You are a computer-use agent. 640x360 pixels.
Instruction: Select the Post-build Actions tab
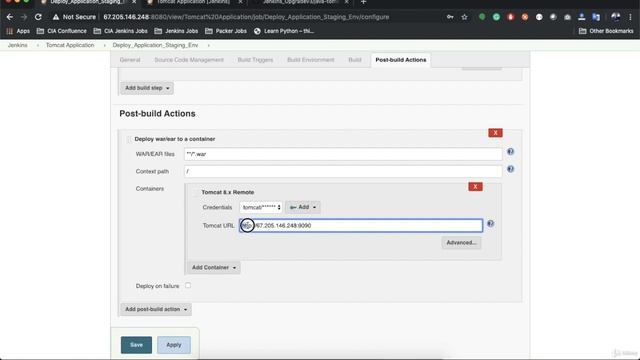[401, 60]
